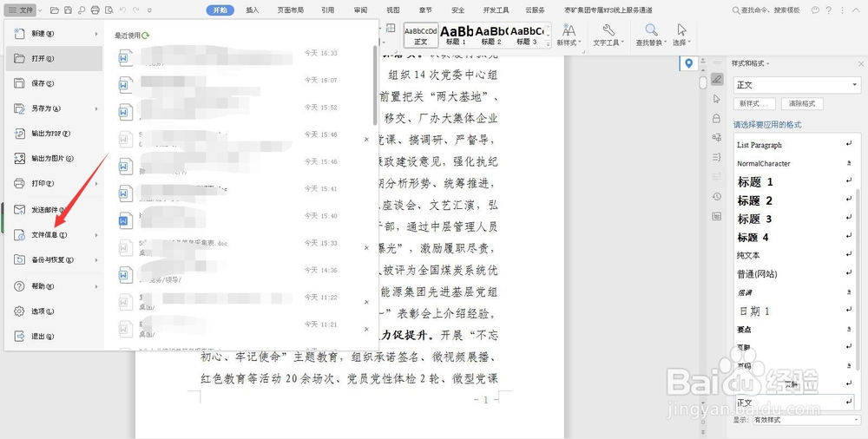Click the printer icon in quick toolbar
The height and width of the screenshot is (439, 868).
click(95, 10)
